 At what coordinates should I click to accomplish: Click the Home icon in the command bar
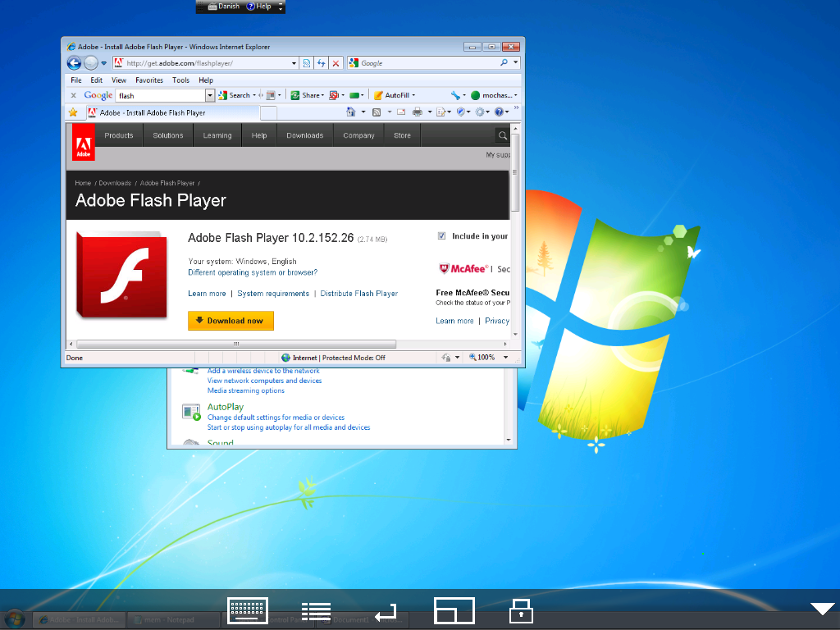(351, 112)
